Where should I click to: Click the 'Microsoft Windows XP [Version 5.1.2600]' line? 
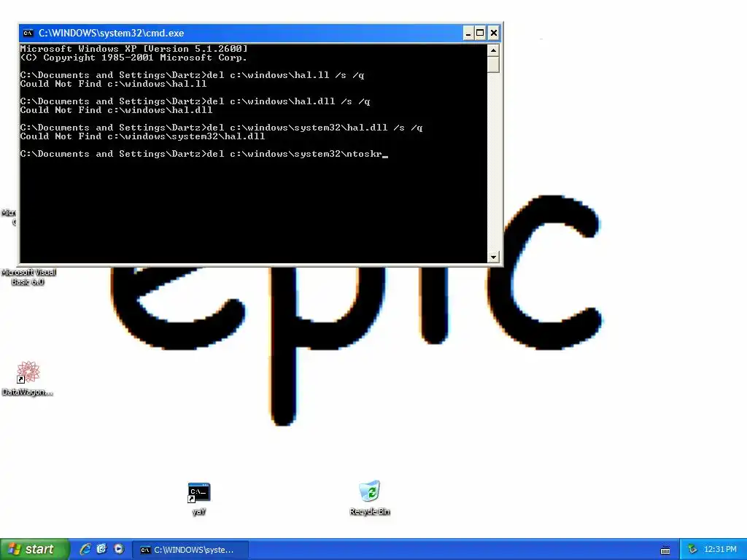pos(134,49)
